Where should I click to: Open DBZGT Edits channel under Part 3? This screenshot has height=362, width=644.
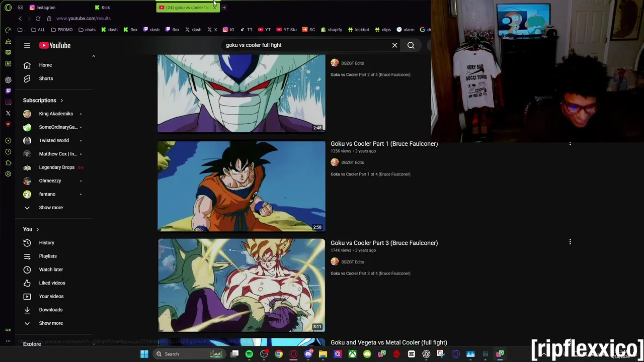pos(352,262)
